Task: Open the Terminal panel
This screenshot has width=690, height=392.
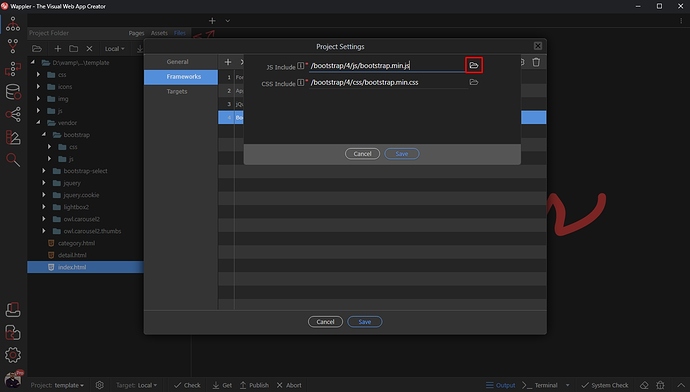Action: pos(540,385)
